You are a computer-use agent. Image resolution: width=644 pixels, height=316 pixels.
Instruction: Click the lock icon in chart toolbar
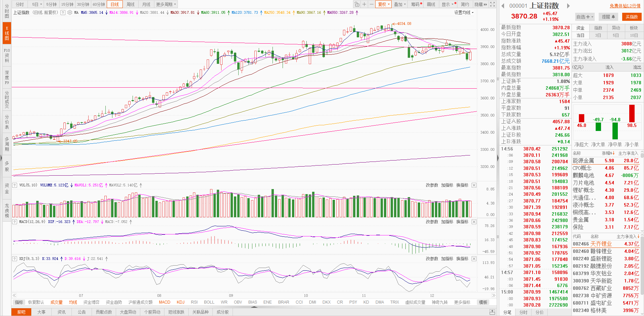point(357,4)
